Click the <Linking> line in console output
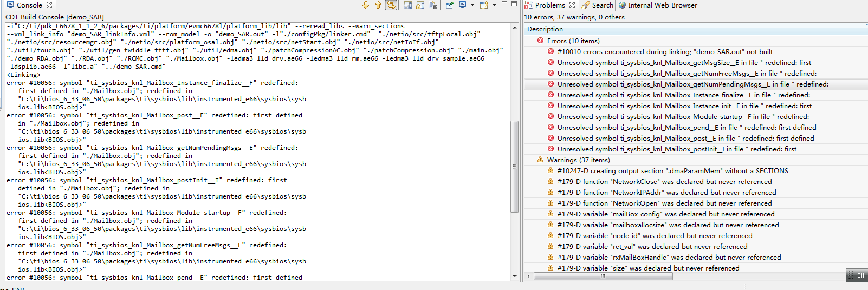 pos(24,75)
